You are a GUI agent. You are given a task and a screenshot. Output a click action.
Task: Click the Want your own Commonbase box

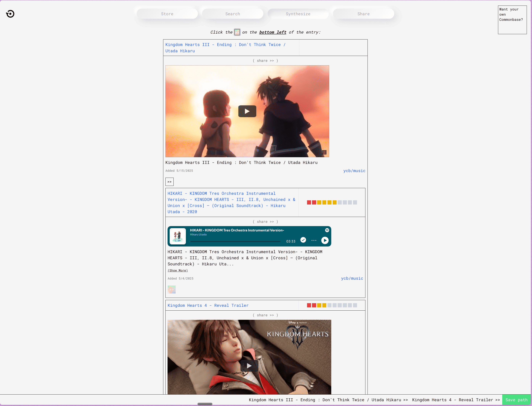point(512,20)
